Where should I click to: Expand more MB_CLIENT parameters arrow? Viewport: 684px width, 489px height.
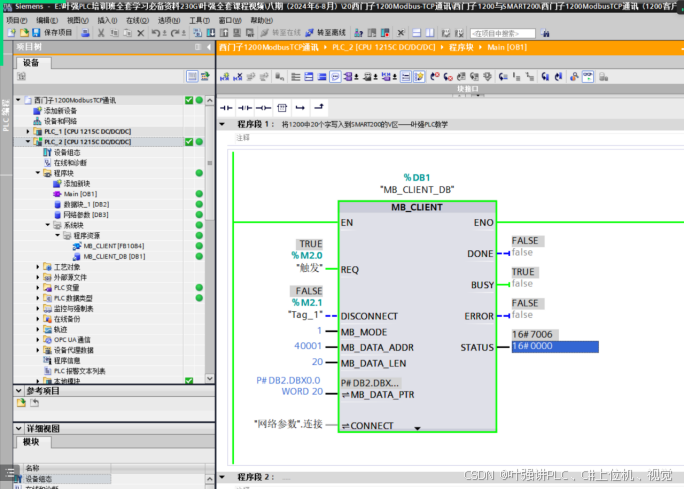[x=417, y=428]
